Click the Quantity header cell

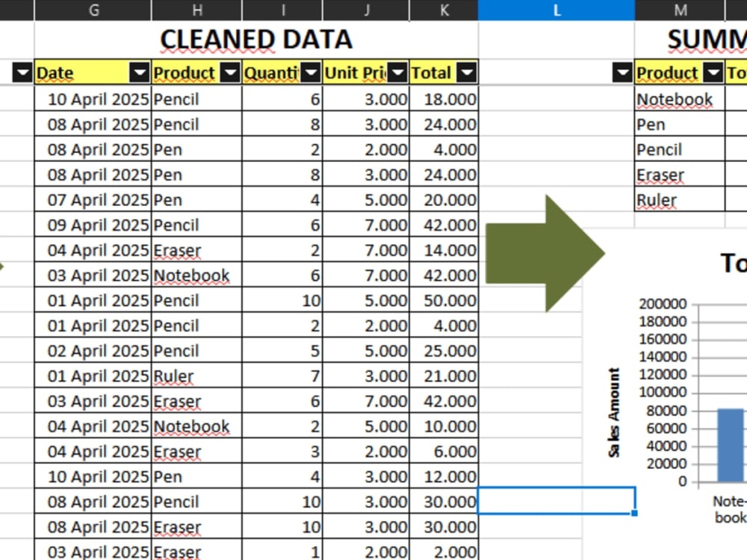[282, 72]
